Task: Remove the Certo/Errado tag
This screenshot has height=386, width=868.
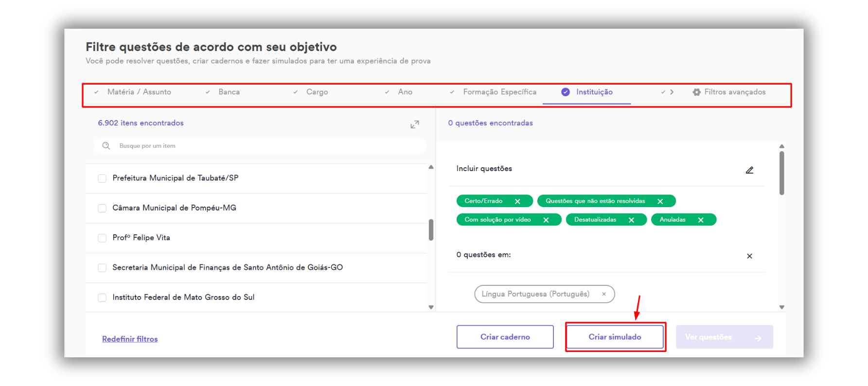Action: [517, 201]
